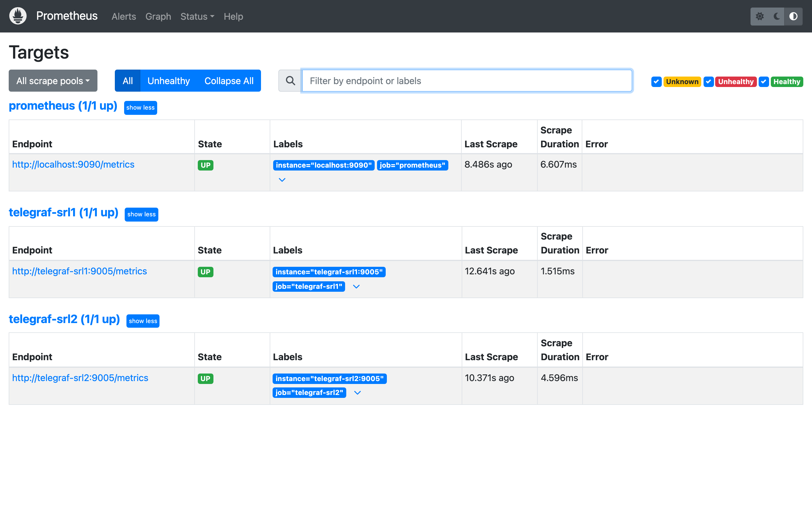
Task: Click the instance="telegraf-srl2:9005" label badge
Action: click(x=329, y=379)
